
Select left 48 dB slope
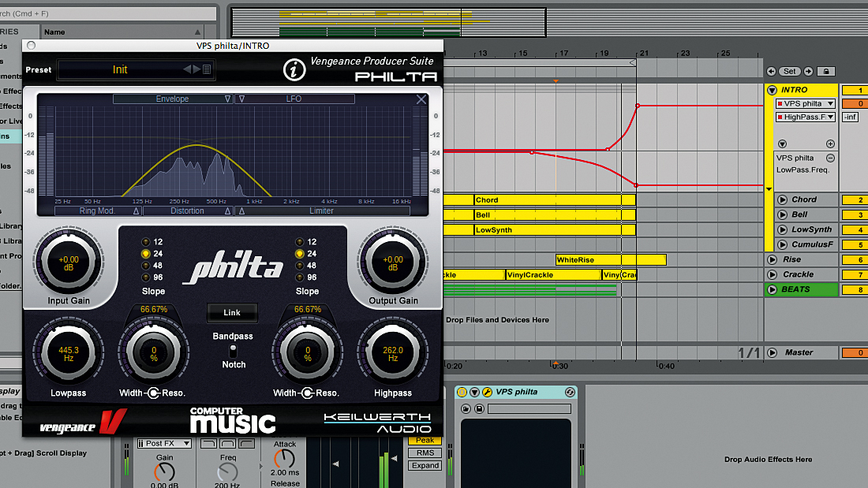(x=146, y=266)
